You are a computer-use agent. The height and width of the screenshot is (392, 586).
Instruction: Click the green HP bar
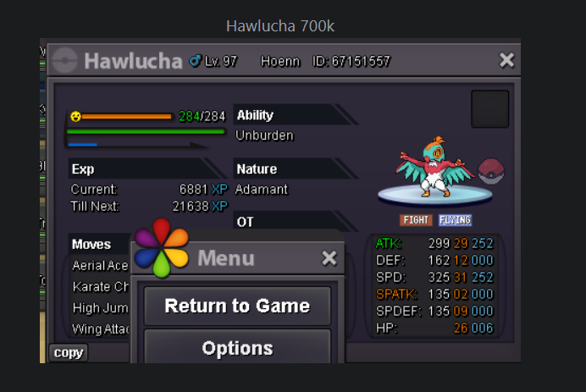[x=146, y=131]
